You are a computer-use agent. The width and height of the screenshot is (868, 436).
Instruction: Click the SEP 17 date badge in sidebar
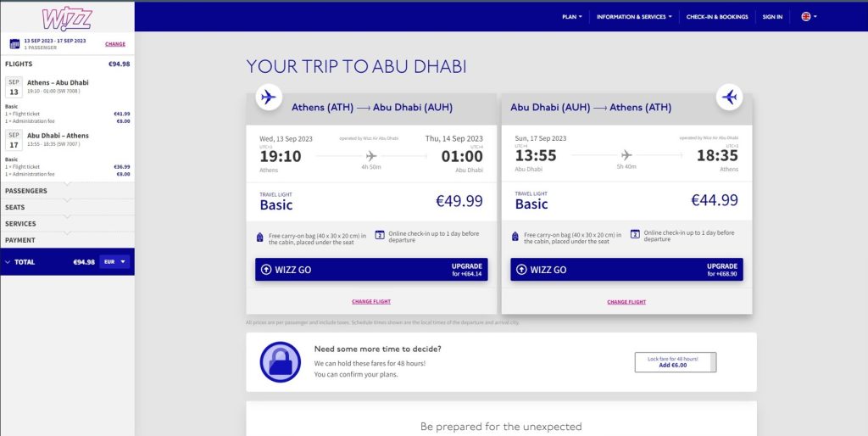(x=14, y=139)
